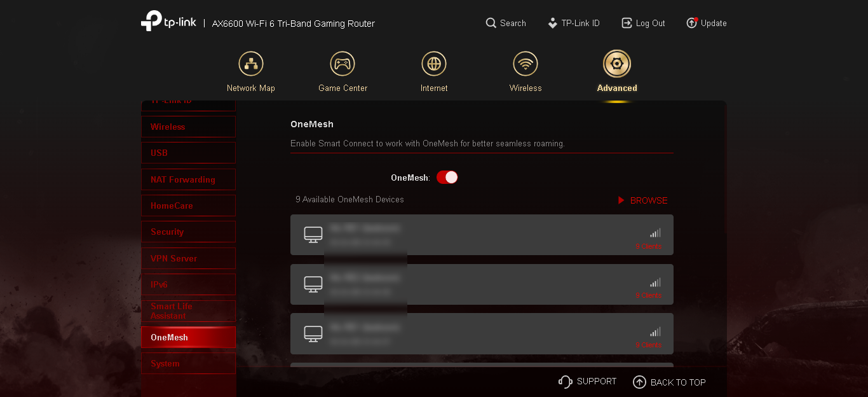Select the Advanced gear icon

[x=617, y=64]
